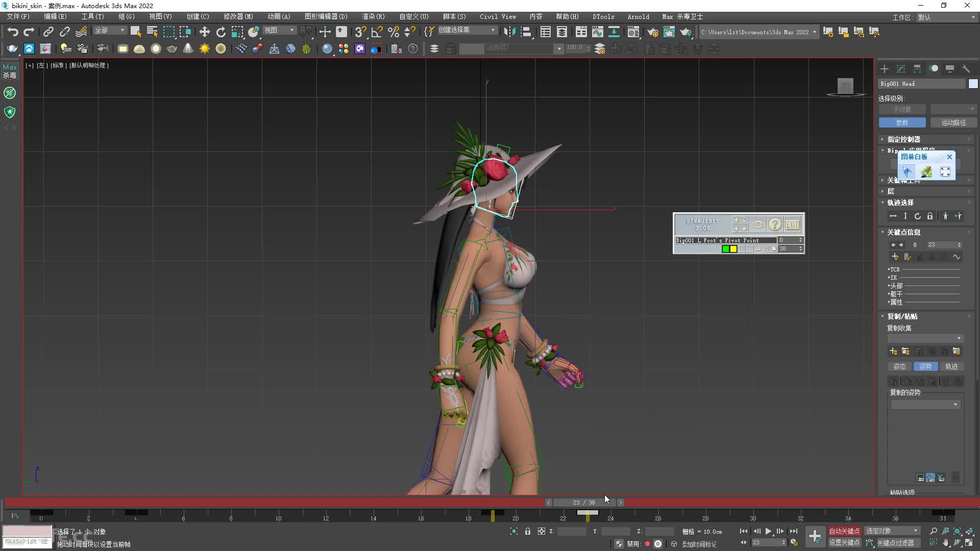Open the DTools menu
Image resolution: width=980 pixels, height=551 pixels.
tap(603, 17)
